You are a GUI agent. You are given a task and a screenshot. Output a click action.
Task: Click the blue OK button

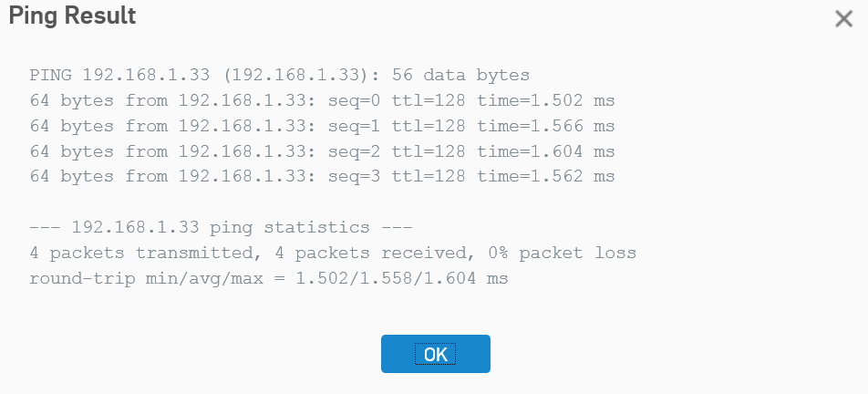click(x=435, y=354)
